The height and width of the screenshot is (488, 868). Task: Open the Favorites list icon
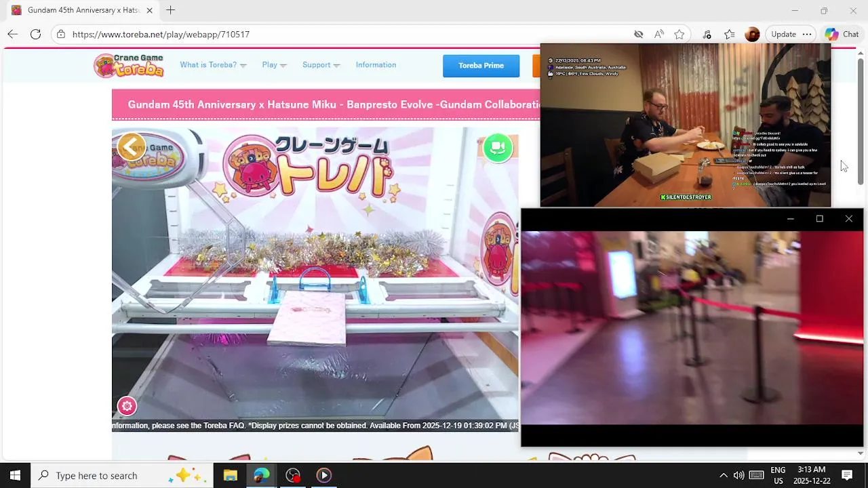[729, 34]
